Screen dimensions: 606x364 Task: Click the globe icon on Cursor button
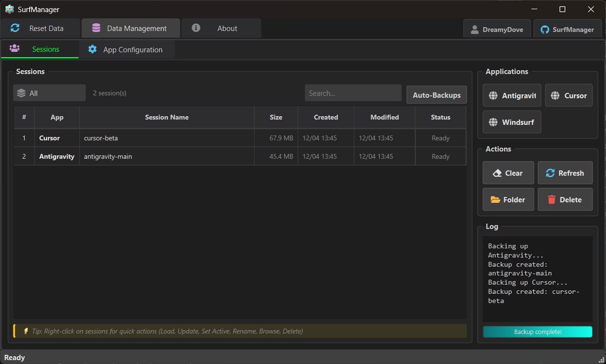click(x=555, y=96)
